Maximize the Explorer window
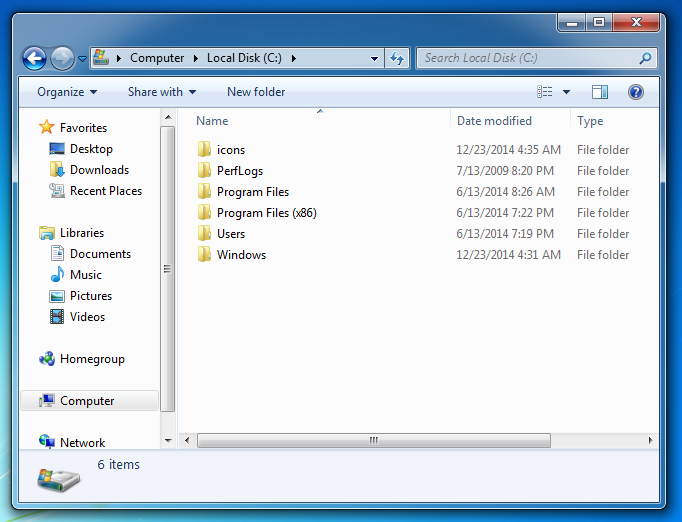682x522 pixels. pos(599,22)
